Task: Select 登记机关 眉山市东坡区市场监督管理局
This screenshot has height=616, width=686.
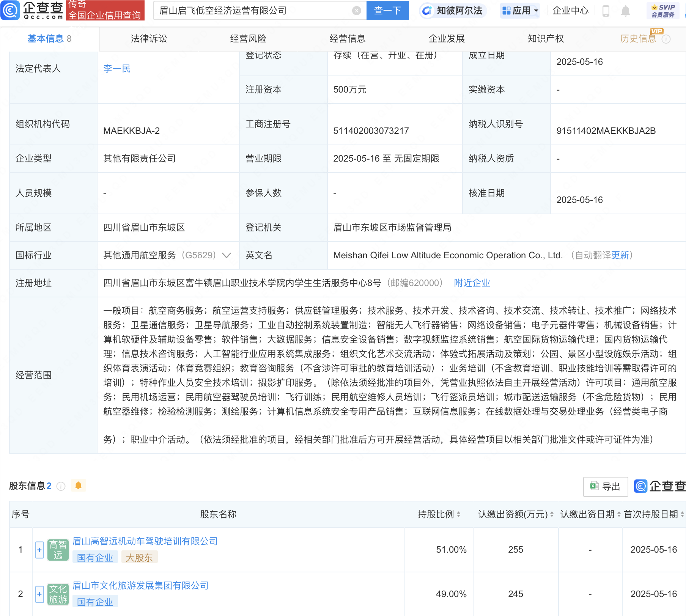Action: click(392, 228)
